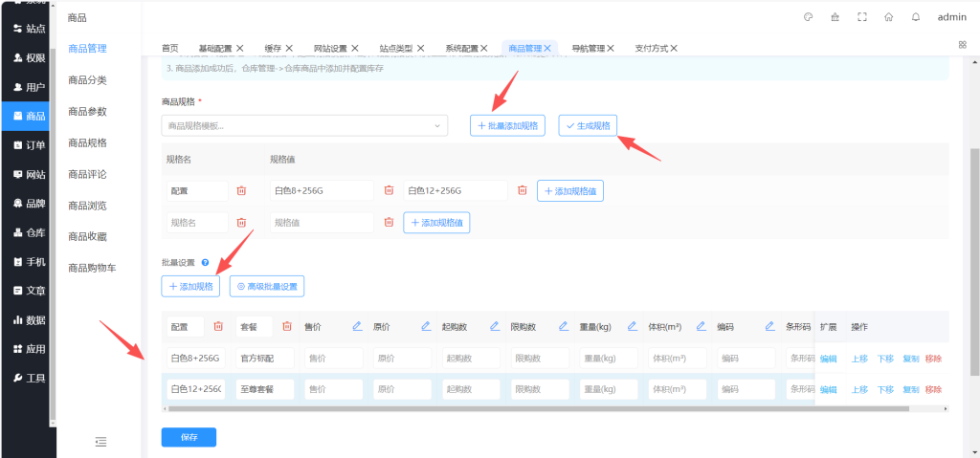980x458 pixels.
Task: Delete spec value 白色12+256G
Action: [x=523, y=190]
